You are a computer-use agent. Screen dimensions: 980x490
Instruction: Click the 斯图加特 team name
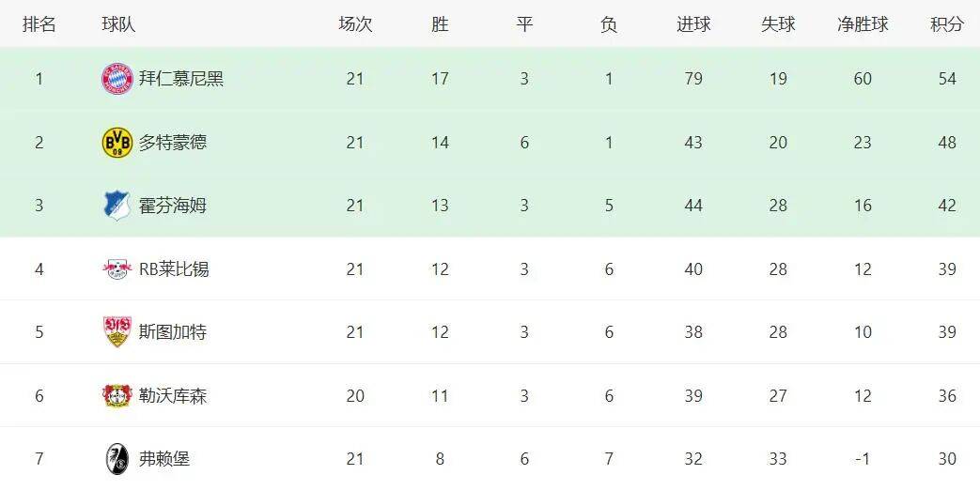tap(173, 332)
